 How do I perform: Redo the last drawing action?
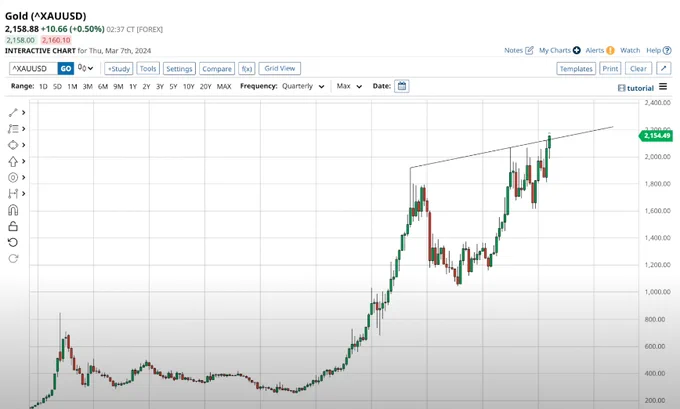[13, 258]
